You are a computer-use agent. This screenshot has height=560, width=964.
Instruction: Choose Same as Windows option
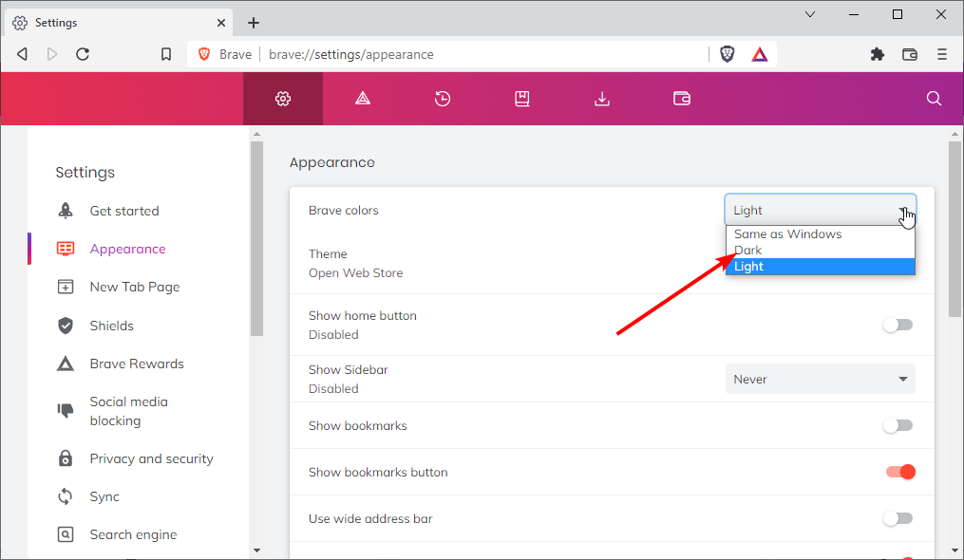(x=821, y=234)
